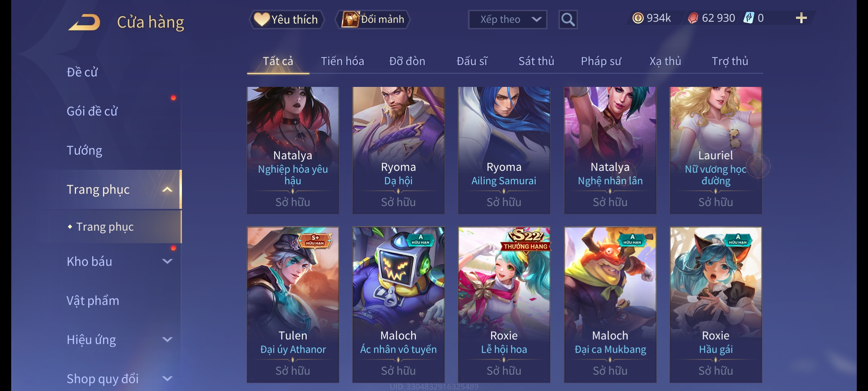Tap the back arrow icon
868x391 pixels.
pyautogui.click(x=84, y=22)
